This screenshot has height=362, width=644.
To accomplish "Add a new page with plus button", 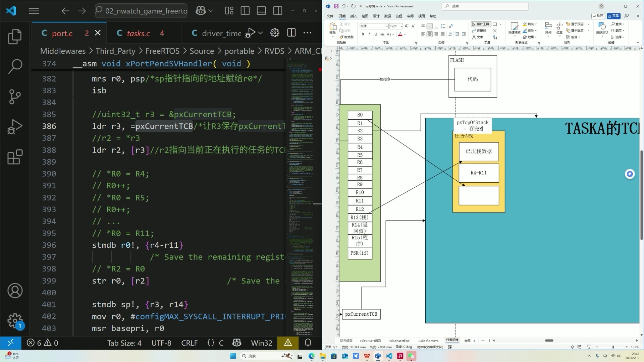I will coord(483,341).
